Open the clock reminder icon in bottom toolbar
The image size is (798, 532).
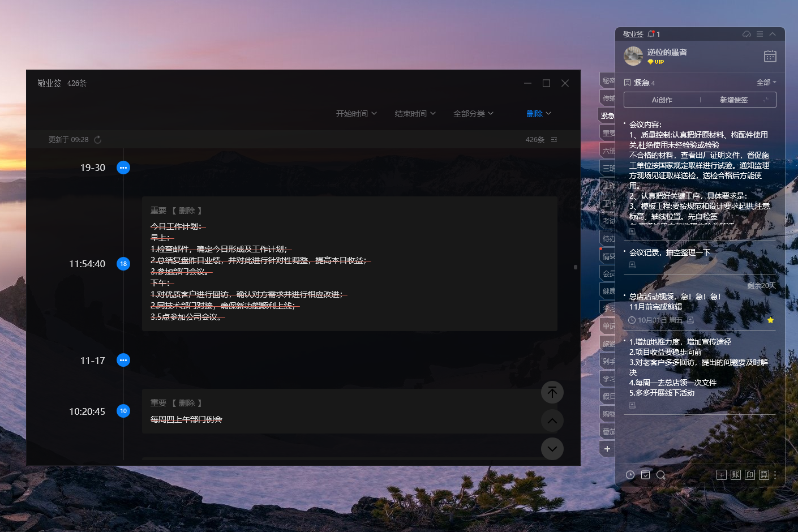pos(630,475)
